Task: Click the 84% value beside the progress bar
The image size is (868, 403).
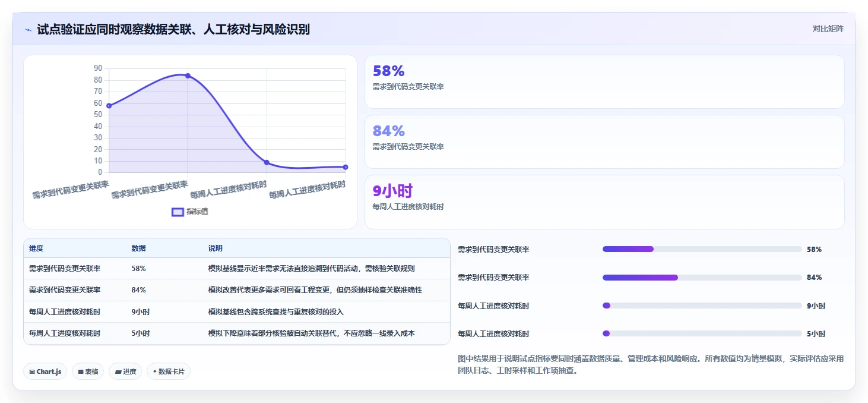Action: point(814,278)
